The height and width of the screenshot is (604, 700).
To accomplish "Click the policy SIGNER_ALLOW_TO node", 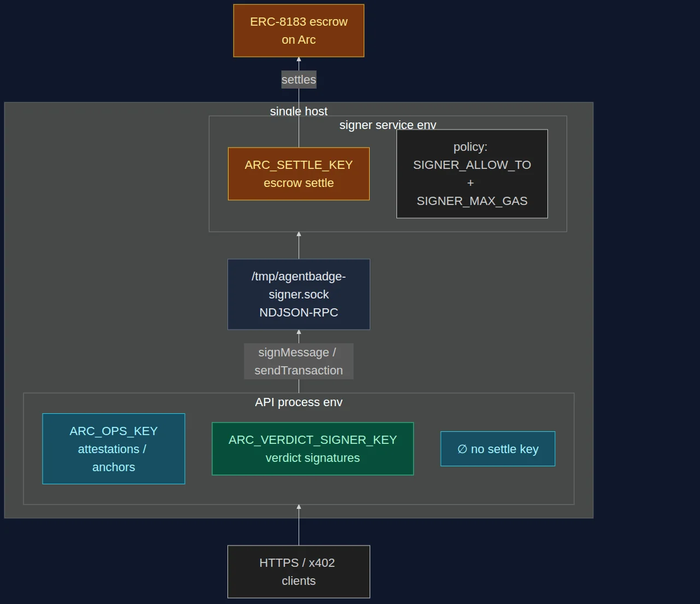I will pos(472,174).
